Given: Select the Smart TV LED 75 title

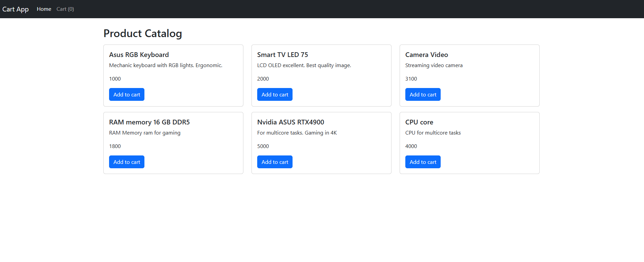Looking at the screenshot, I should [282, 55].
